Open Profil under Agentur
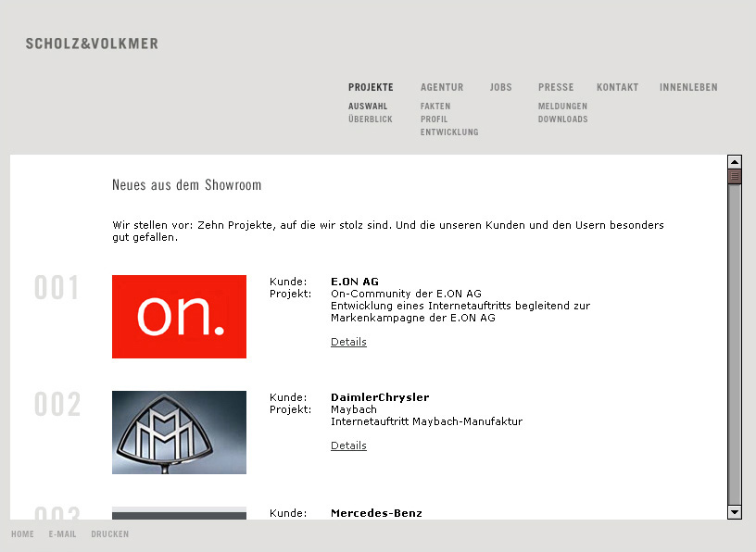This screenshot has width=756, height=552. [x=434, y=119]
